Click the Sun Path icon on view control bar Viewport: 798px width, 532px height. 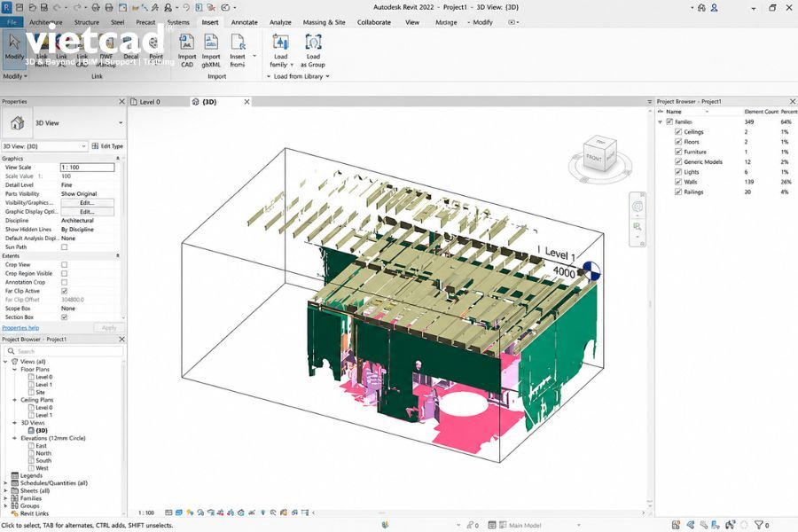point(190,512)
